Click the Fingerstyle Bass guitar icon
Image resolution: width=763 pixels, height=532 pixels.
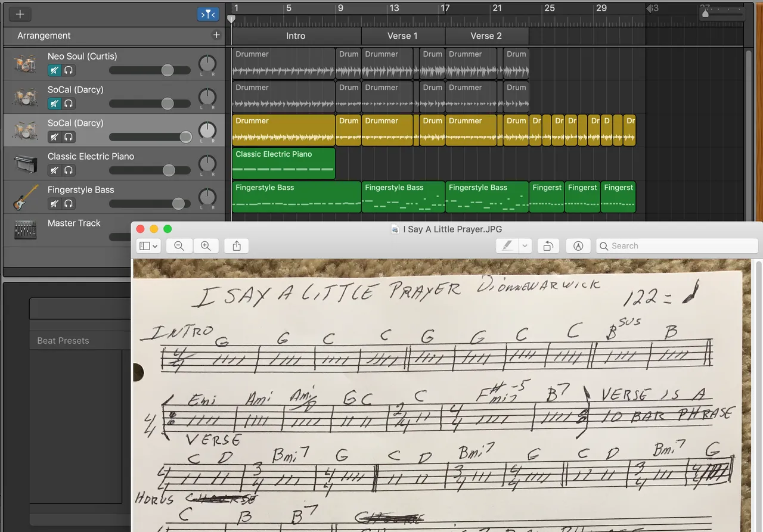pos(25,197)
